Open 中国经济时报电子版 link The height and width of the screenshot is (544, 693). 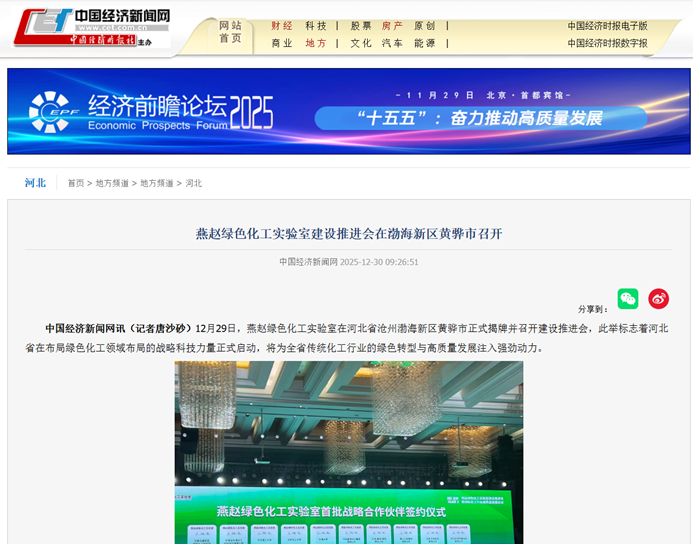pos(607,26)
